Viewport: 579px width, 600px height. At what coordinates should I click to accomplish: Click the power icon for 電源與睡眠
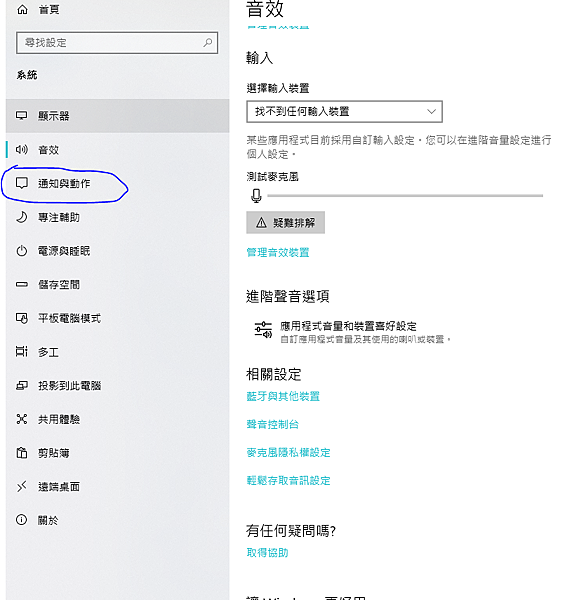pyautogui.click(x=21, y=251)
